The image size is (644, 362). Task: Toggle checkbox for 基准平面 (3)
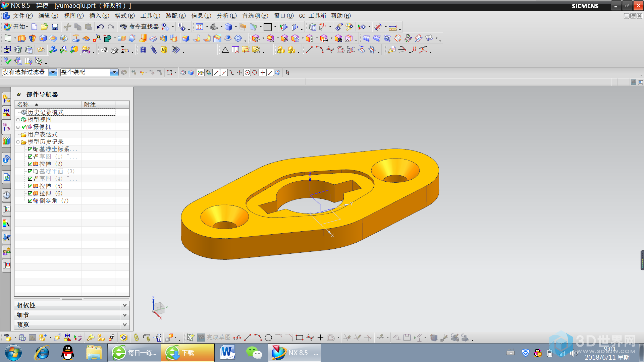tap(30, 171)
